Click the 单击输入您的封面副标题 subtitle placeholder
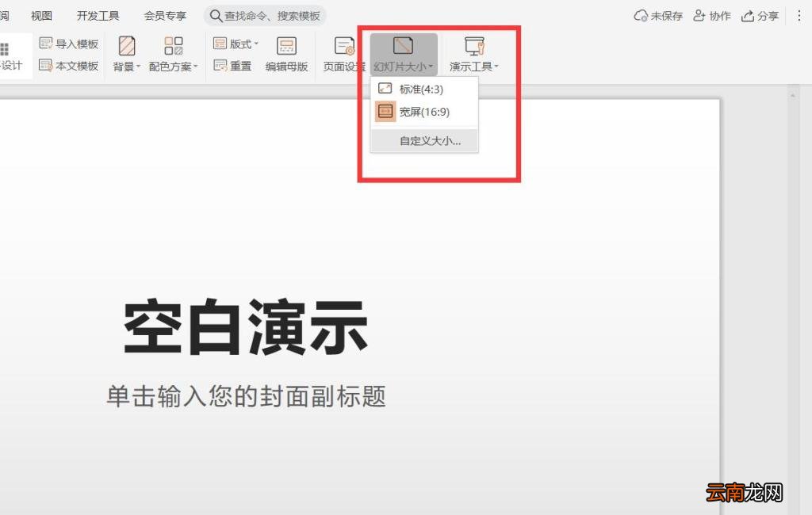The image size is (812, 515). click(x=246, y=396)
